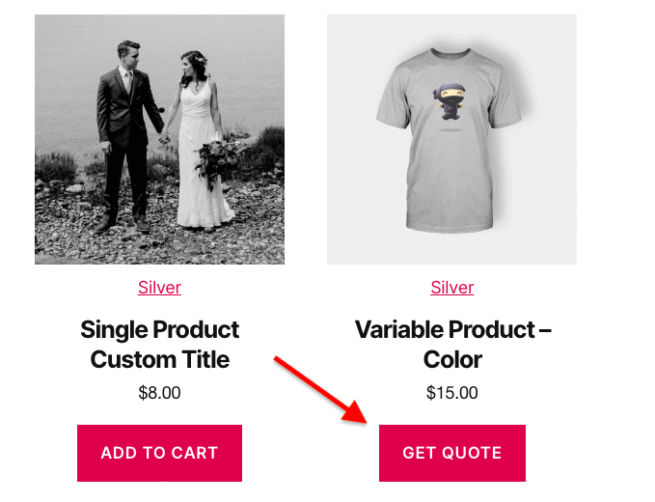This screenshot has width=655, height=502.
Task: Select the gray t-shirt product image
Action: tap(452, 139)
